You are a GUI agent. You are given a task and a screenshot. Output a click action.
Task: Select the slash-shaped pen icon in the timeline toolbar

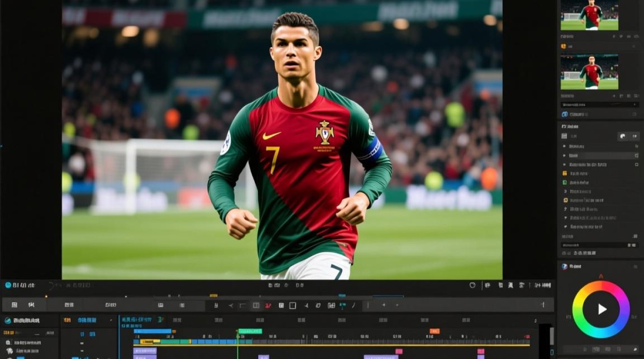(354, 305)
